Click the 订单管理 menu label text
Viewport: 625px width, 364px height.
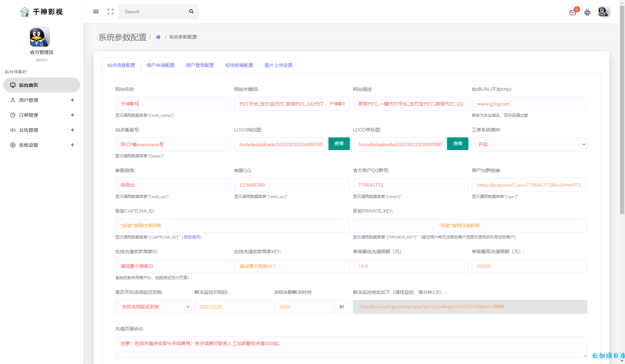pyautogui.click(x=29, y=115)
